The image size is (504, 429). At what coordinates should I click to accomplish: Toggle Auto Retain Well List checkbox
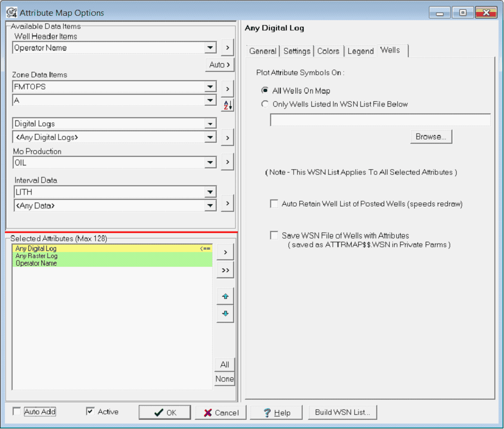click(274, 204)
